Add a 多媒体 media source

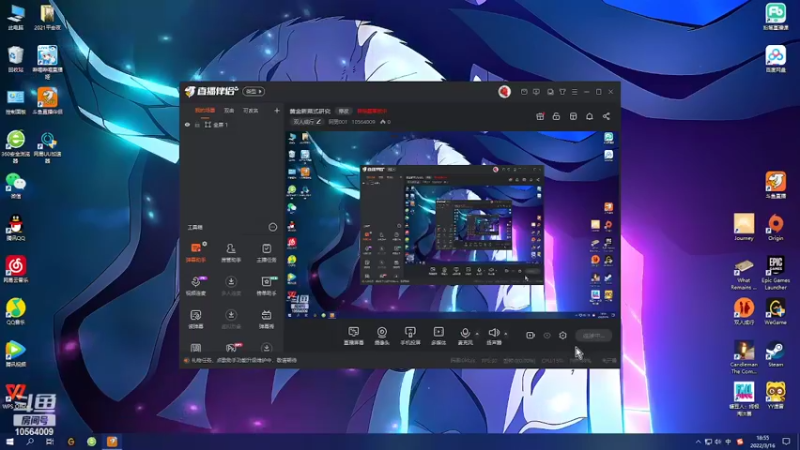click(438, 336)
